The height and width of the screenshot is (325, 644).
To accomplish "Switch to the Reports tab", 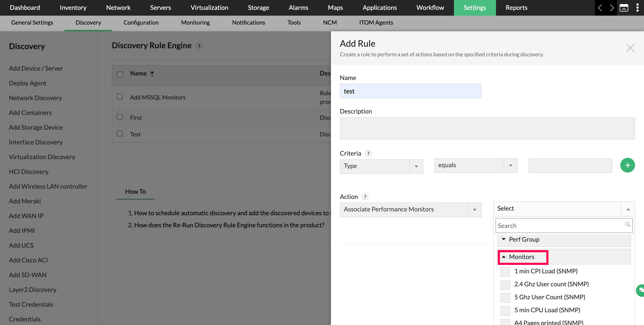I will [516, 8].
